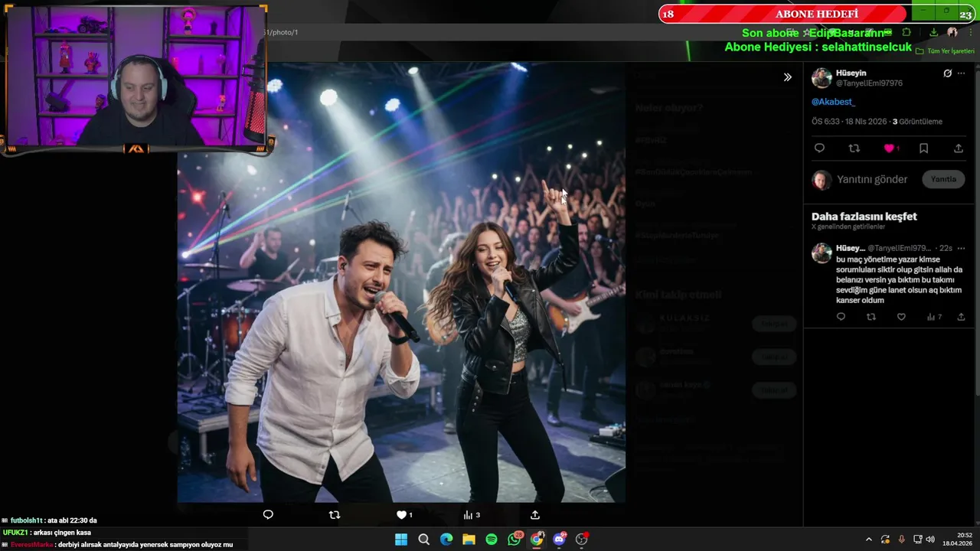View analytics showing 7 on the second post
The height and width of the screenshot is (551, 980).
click(934, 317)
